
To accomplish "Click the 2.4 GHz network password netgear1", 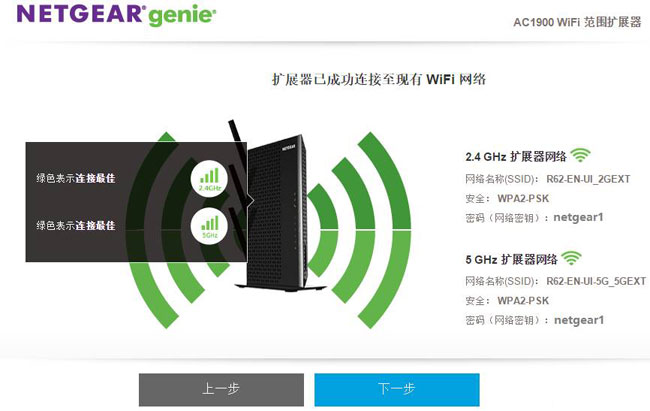I will coord(578,217).
